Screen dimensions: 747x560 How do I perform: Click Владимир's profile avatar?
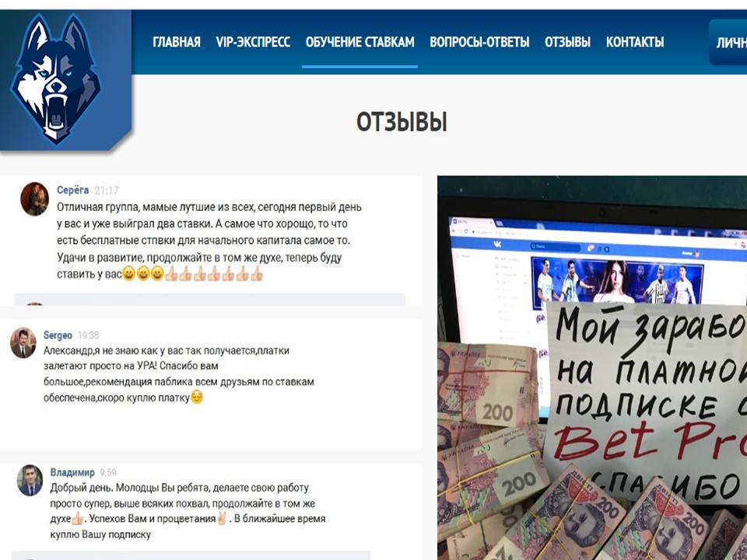[x=30, y=481]
